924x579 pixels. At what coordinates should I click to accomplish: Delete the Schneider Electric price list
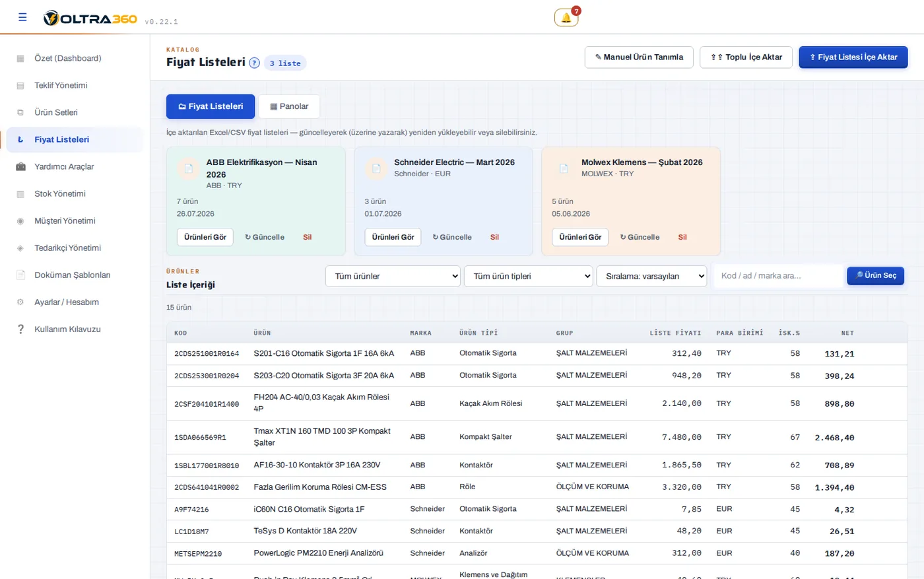coord(494,237)
